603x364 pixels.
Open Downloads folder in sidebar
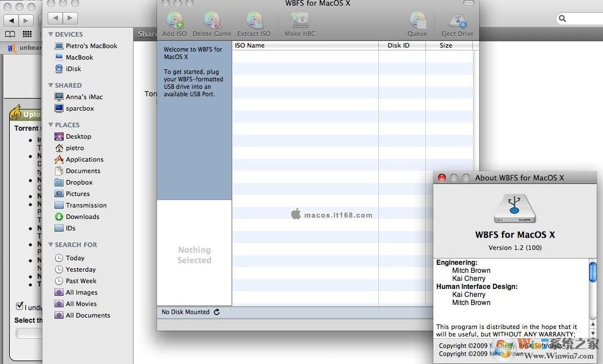(x=77, y=217)
